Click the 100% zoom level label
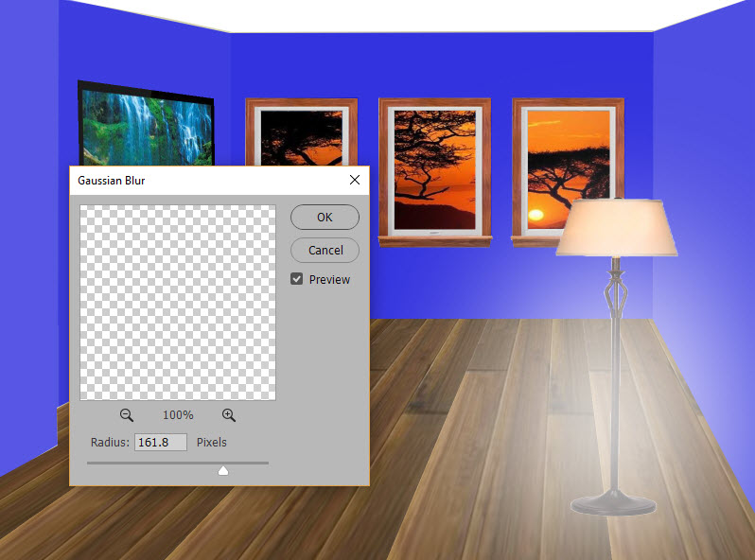Image resolution: width=755 pixels, height=560 pixels. pos(178,415)
